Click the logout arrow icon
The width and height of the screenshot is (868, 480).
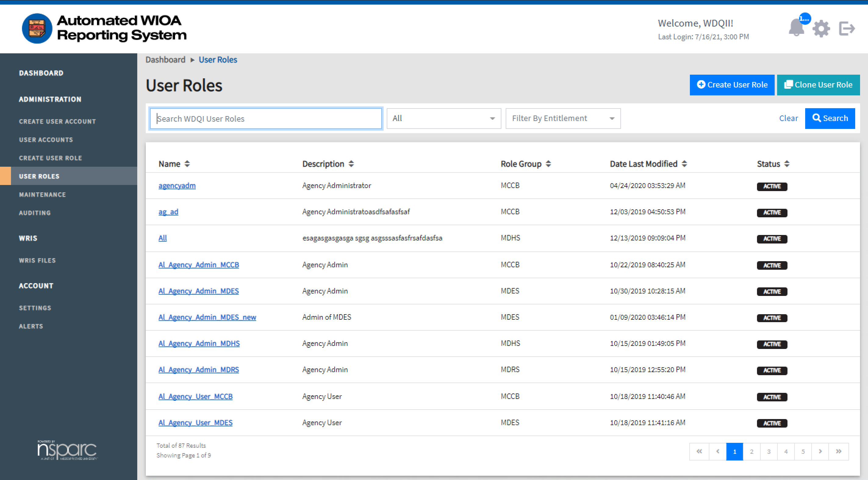pyautogui.click(x=846, y=28)
